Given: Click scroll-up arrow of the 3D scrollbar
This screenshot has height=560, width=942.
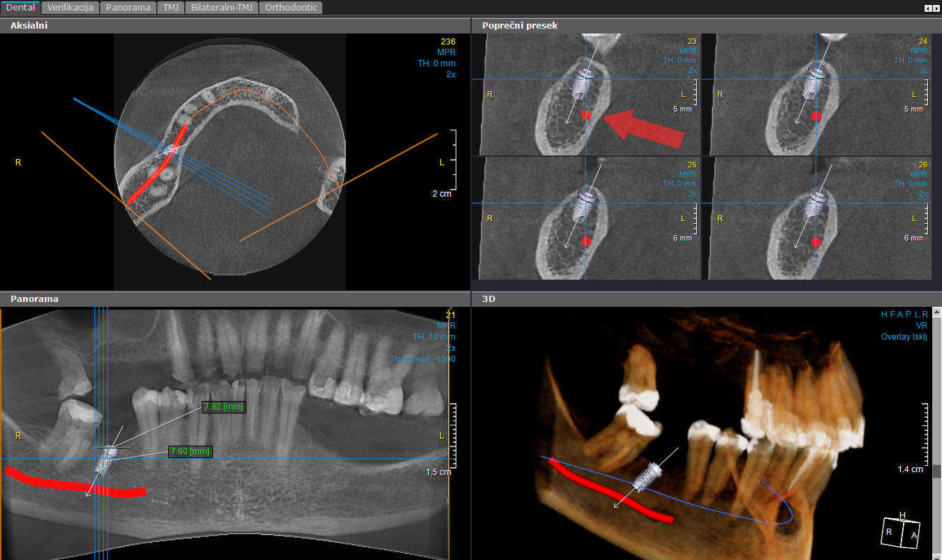Looking at the screenshot, I should (x=936, y=312).
